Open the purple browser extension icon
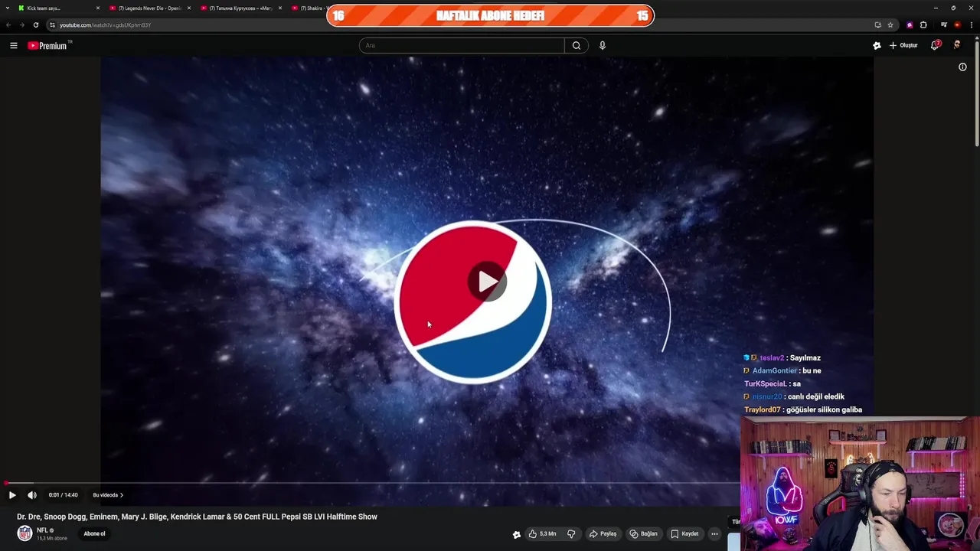Screen dimensions: 980x551 (x=910, y=24)
